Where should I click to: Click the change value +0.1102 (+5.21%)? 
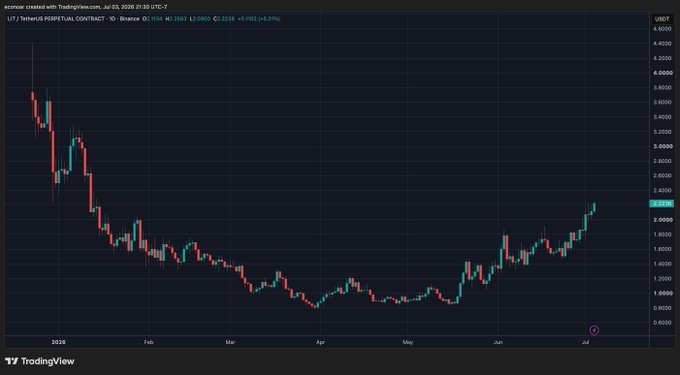258,19
